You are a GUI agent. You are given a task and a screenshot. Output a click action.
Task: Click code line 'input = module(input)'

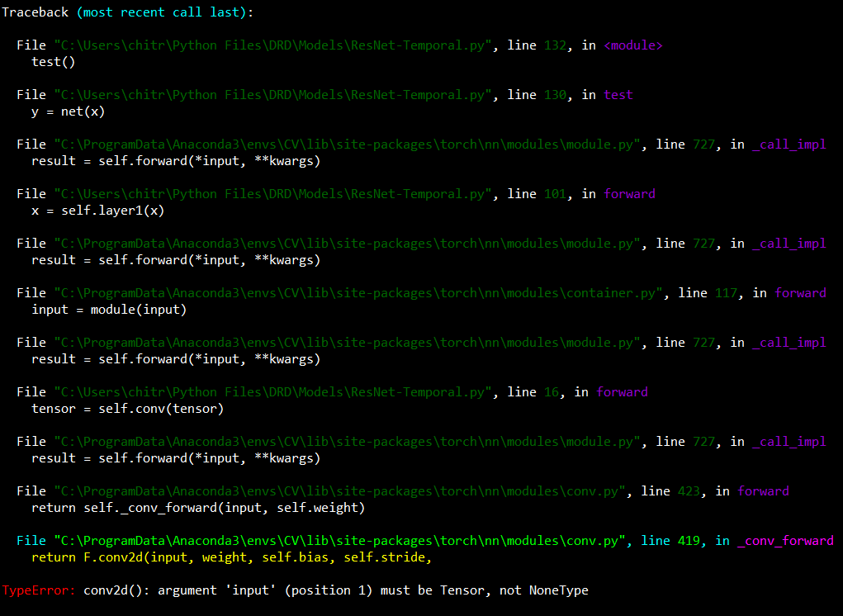click(x=109, y=310)
